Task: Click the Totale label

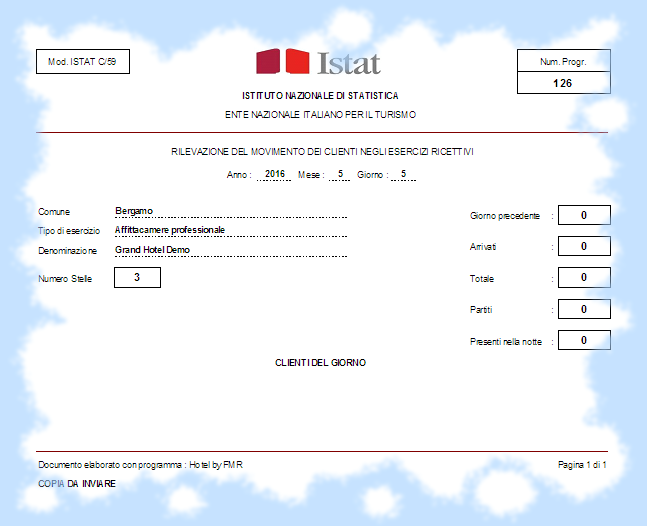Action: click(482, 278)
